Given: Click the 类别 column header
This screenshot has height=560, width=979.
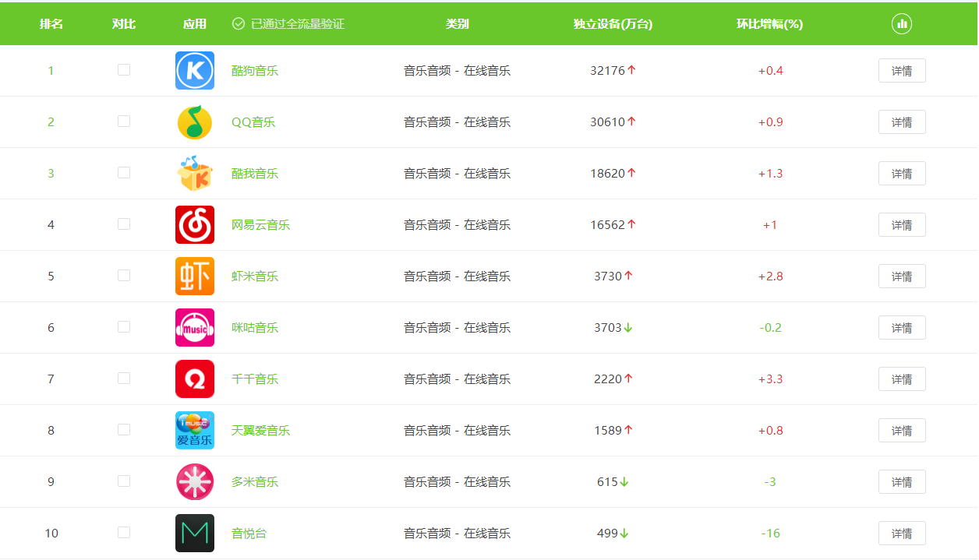Looking at the screenshot, I should click(x=456, y=23).
